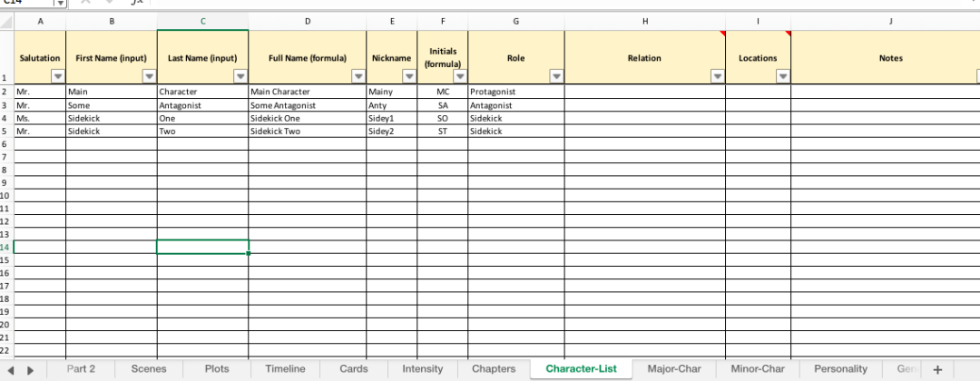Click the 'Character' last name cell

(202, 92)
